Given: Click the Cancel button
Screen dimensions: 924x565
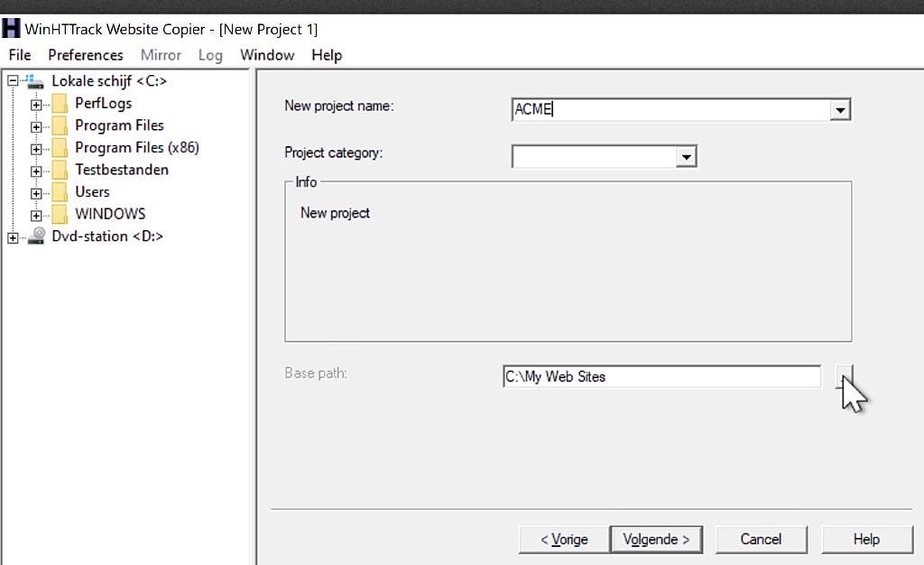Looking at the screenshot, I should click(761, 540).
